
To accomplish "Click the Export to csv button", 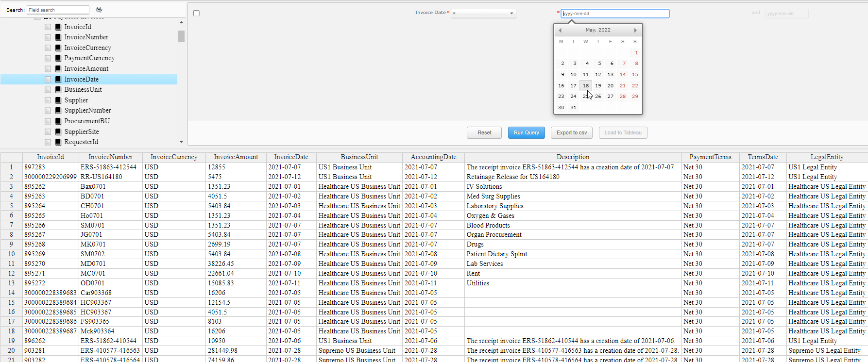I will pos(571,133).
